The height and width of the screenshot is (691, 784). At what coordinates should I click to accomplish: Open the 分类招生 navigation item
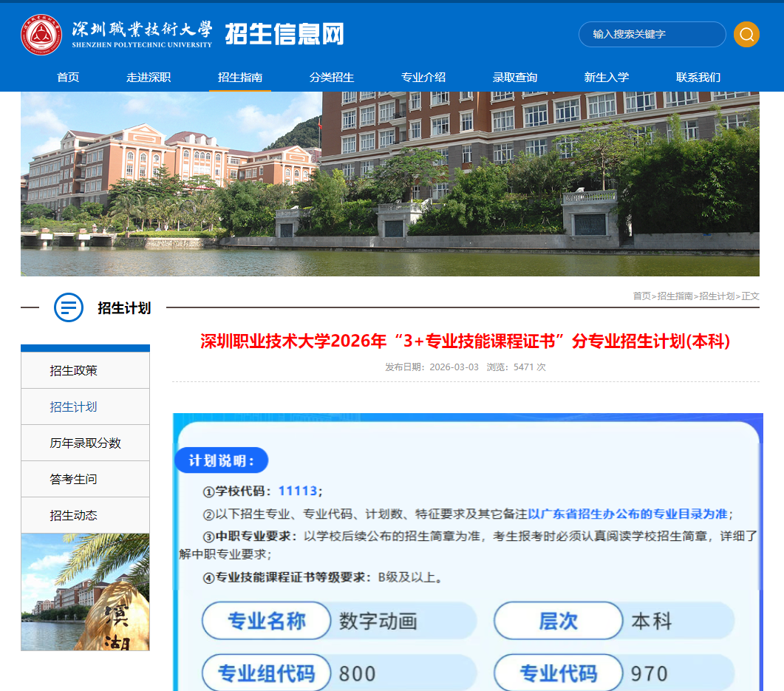coord(331,77)
